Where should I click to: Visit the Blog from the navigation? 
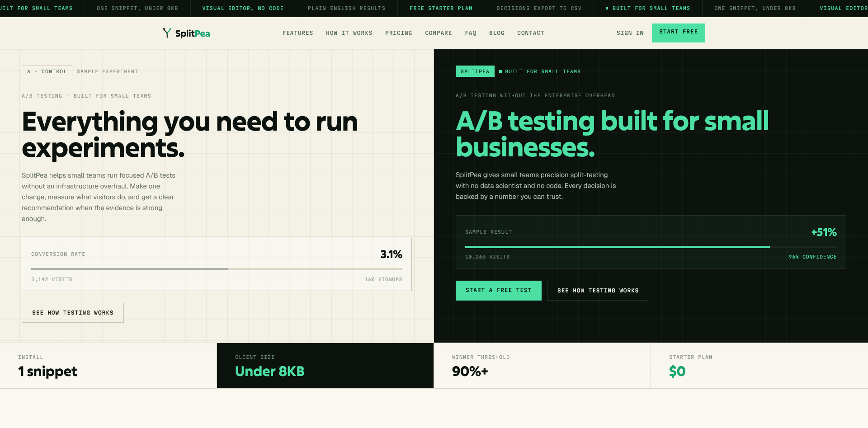point(497,33)
